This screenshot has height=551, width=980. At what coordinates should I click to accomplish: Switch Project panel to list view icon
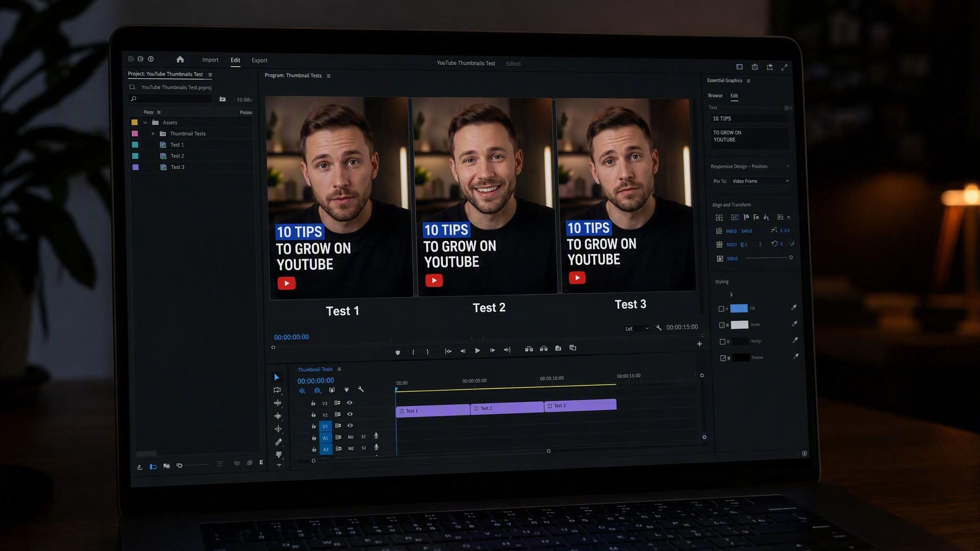point(153,467)
